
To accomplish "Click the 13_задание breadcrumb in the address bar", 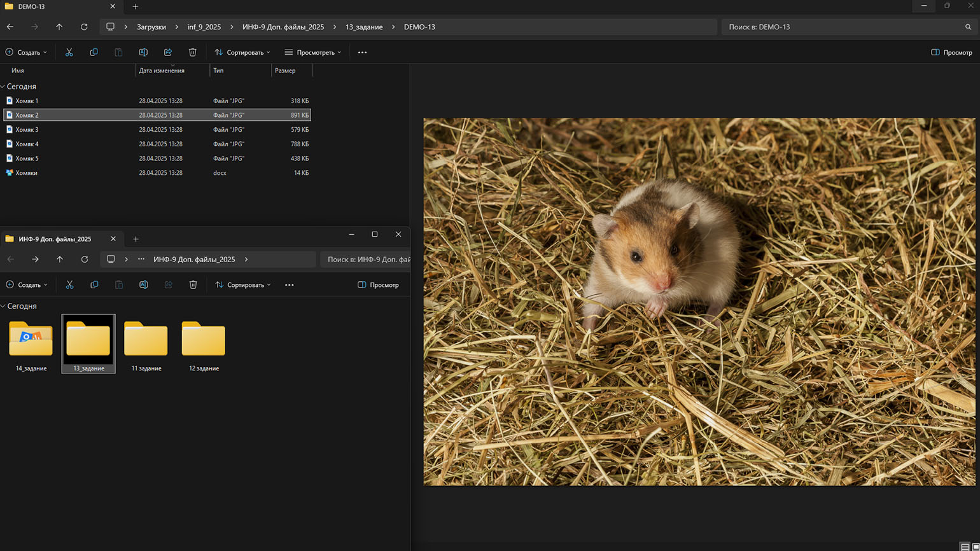I will tap(364, 27).
